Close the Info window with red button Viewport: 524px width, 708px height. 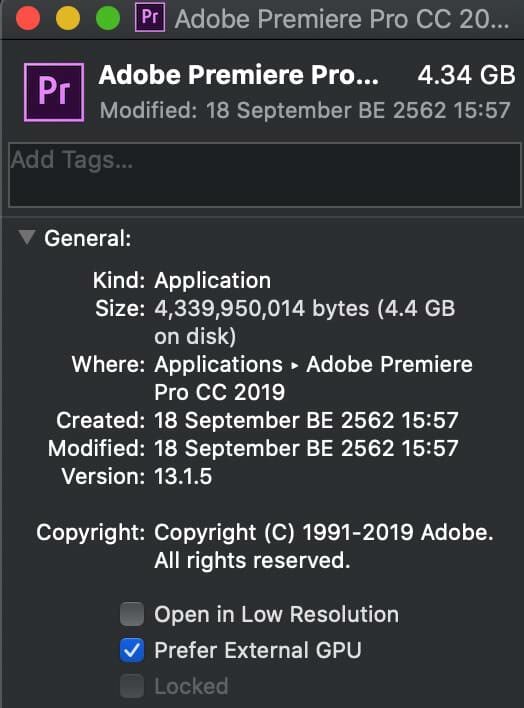click(x=28, y=18)
